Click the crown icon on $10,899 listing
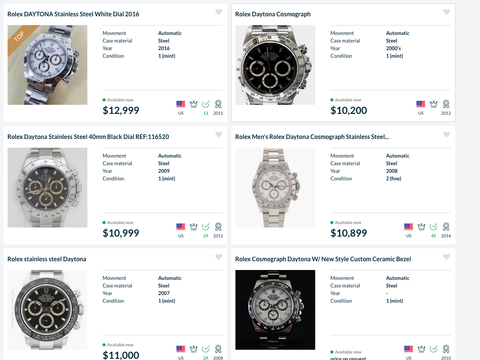This screenshot has width=480, height=360. click(421, 227)
